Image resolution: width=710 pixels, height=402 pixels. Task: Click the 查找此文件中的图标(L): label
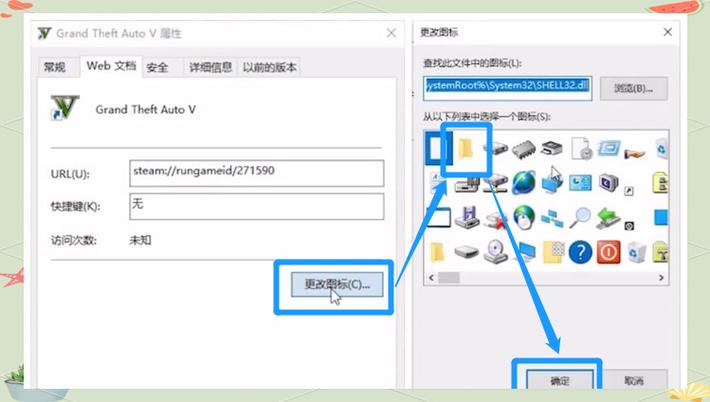point(472,63)
